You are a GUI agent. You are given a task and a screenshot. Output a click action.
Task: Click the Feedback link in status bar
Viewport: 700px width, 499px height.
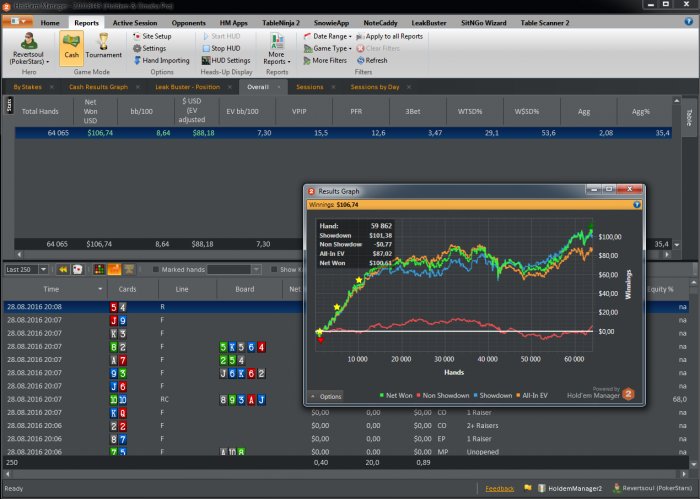click(500, 489)
